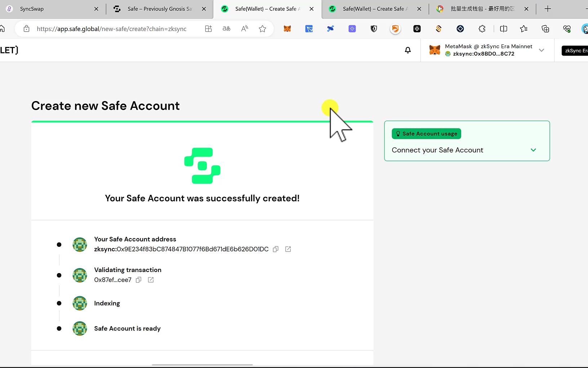588x368 pixels.
Task: Open the Collections icon
Action: (x=545, y=29)
